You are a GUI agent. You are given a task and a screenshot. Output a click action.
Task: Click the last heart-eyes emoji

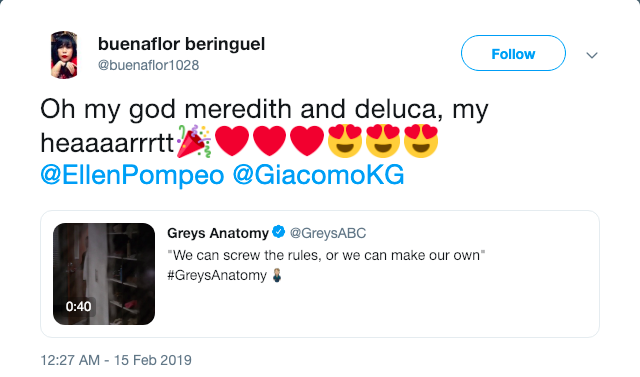pyautogui.click(x=421, y=141)
